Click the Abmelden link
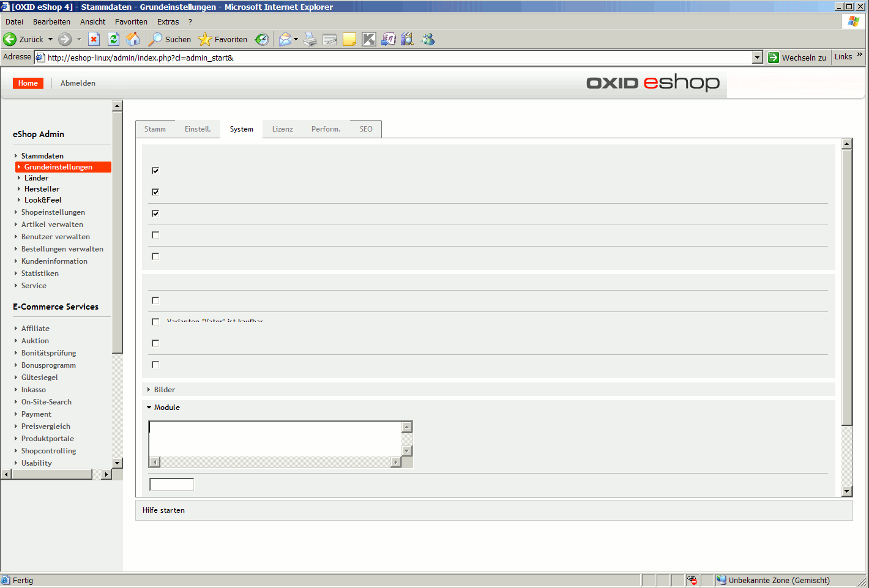Viewport: 869px width, 588px height. click(78, 83)
